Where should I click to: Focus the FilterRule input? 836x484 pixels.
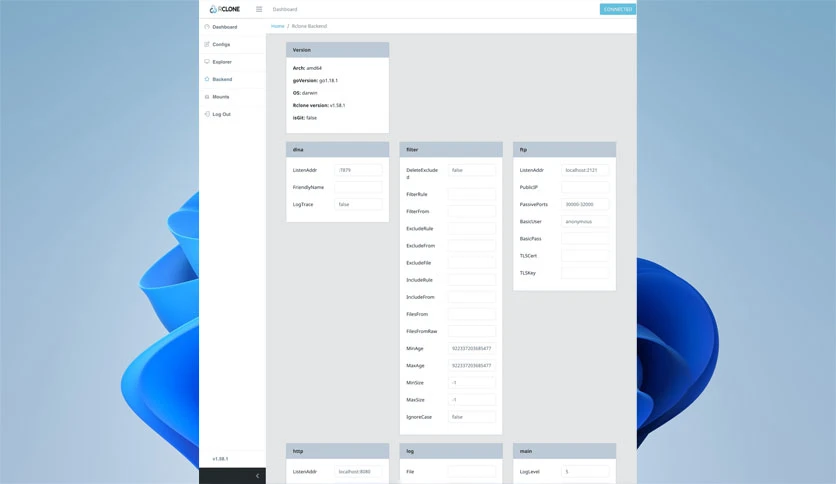click(x=472, y=194)
